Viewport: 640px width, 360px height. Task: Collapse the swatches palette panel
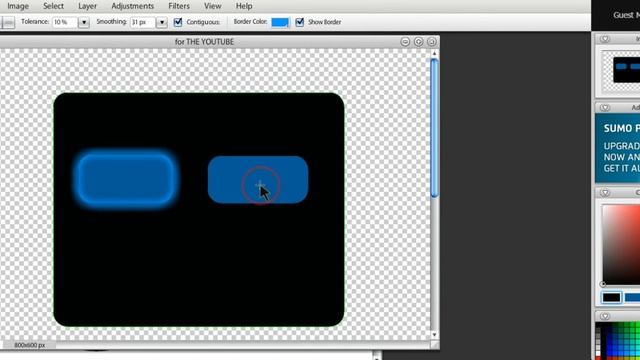point(605,316)
